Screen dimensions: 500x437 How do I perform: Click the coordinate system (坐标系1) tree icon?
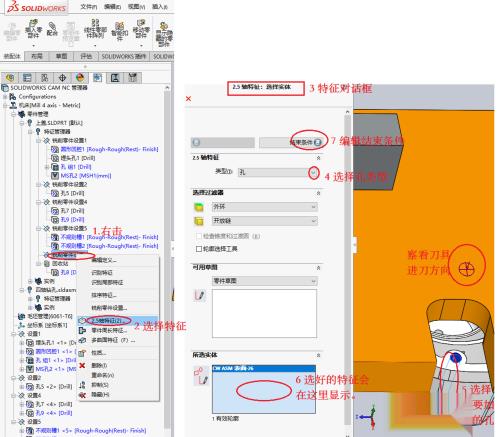click(21, 325)
